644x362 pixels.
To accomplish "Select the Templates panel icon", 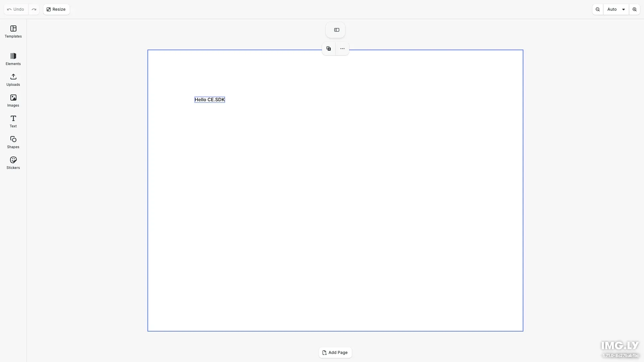I will click(13, 32).
